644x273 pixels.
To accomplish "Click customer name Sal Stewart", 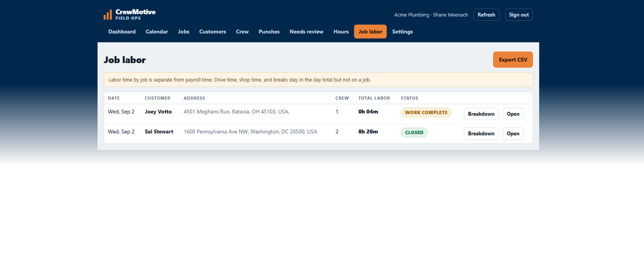I will (x=159, y=132).
